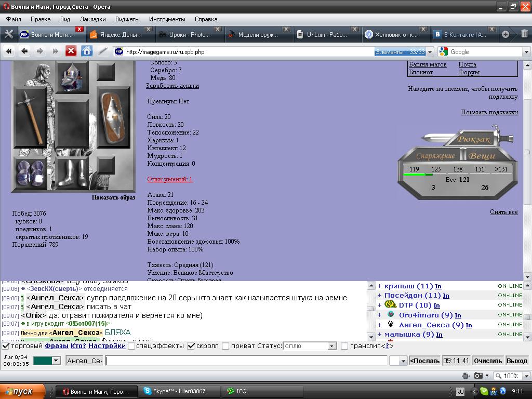Go back to the previous page
The height and width of the screenshot is (399, 532).
pos(24,51)
